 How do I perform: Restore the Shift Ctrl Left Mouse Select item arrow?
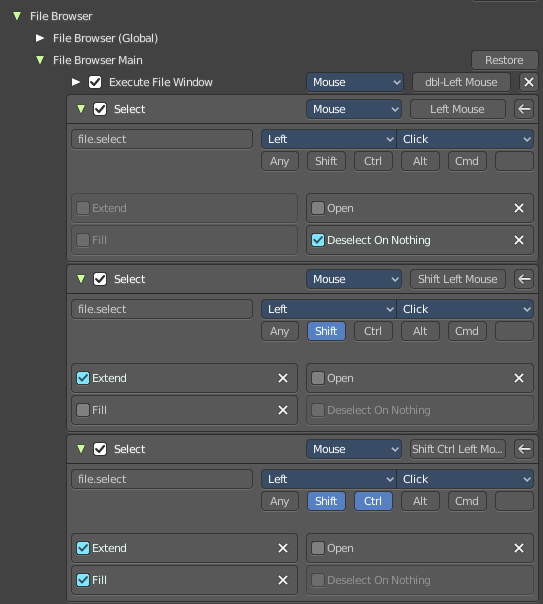click(524, 449)
